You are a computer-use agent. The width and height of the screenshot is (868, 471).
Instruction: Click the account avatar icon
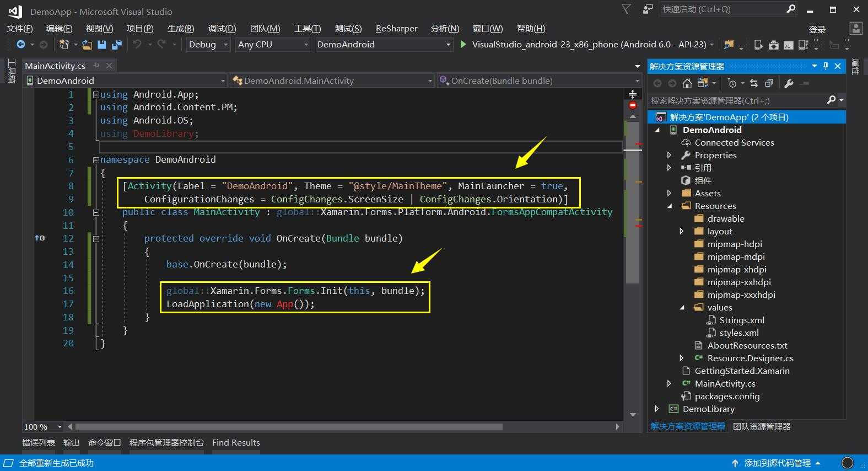pos(856,28)
